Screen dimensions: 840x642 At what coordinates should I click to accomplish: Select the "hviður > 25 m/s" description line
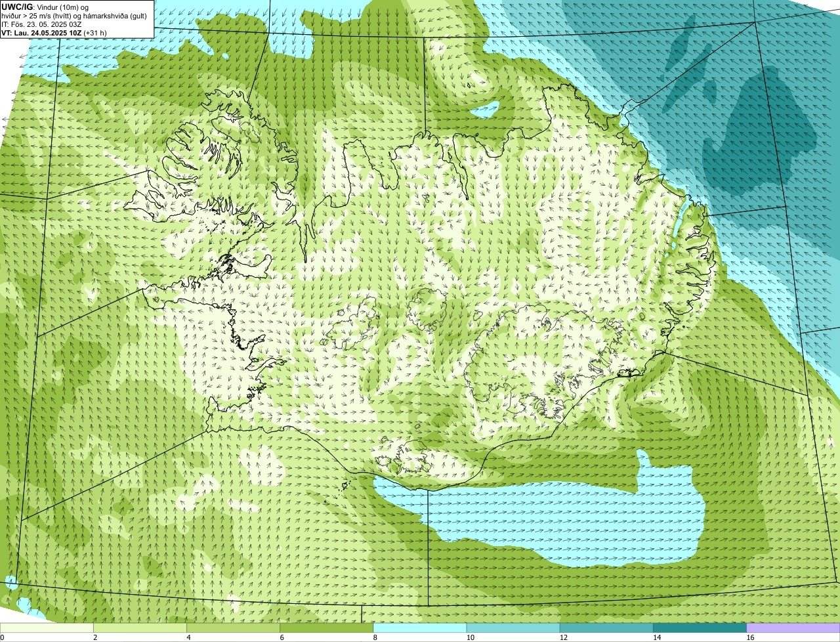[74, 16]
